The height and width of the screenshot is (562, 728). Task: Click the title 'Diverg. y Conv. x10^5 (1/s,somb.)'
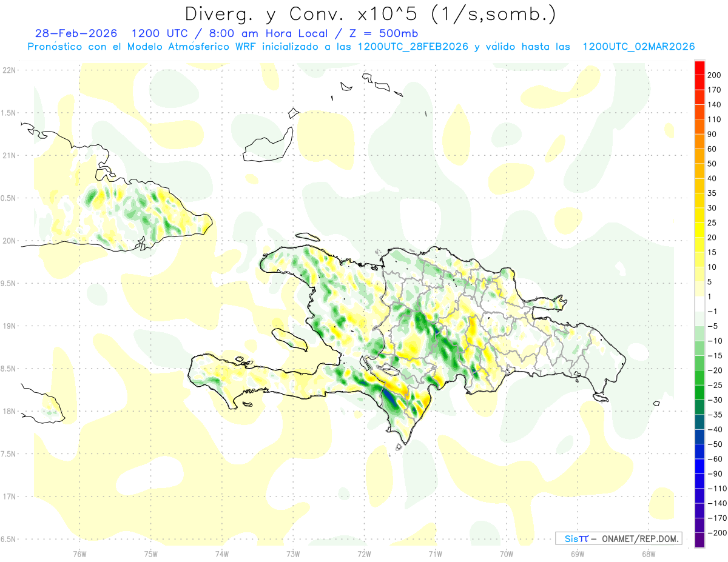370,14
